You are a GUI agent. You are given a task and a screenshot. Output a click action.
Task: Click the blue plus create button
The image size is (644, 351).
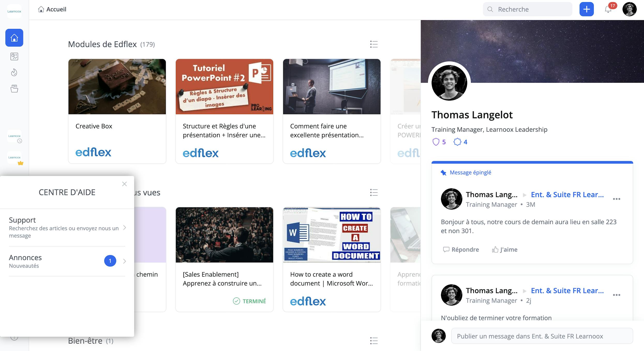click(x=586, y=9)
